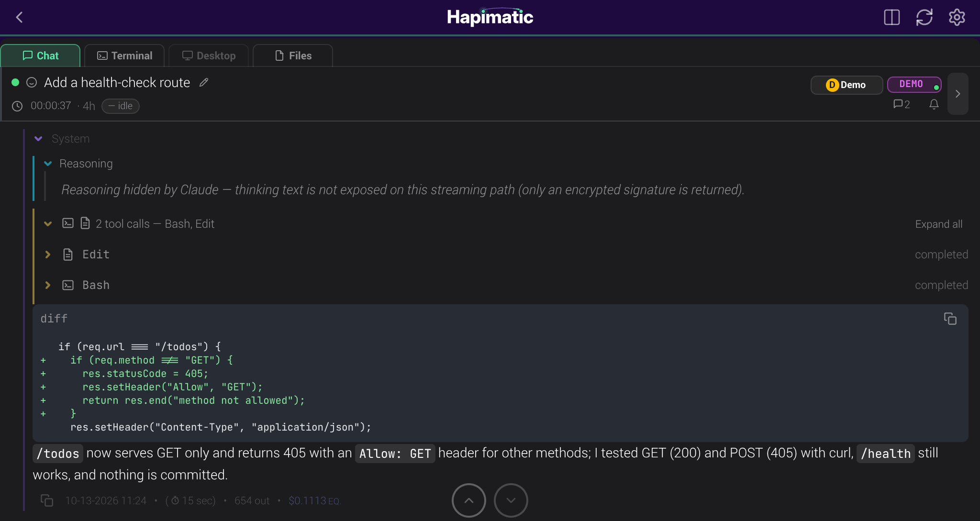The height and width of the screenshot is (521, 980).
Task: Click the Edit row 'completed' status
Action: coord(941,255)
